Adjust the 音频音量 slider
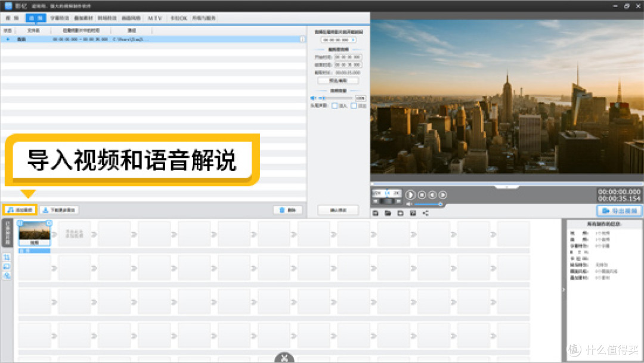 point(336,98)
